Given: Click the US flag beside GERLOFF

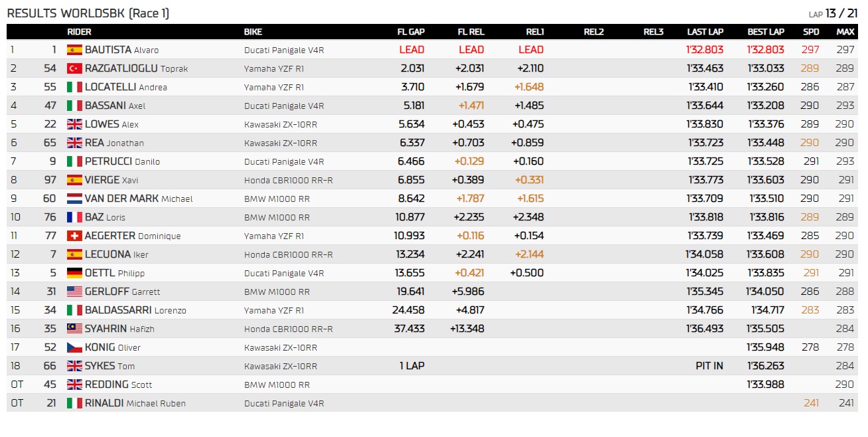Looking at the screenshot, I should tap(74, 292).
